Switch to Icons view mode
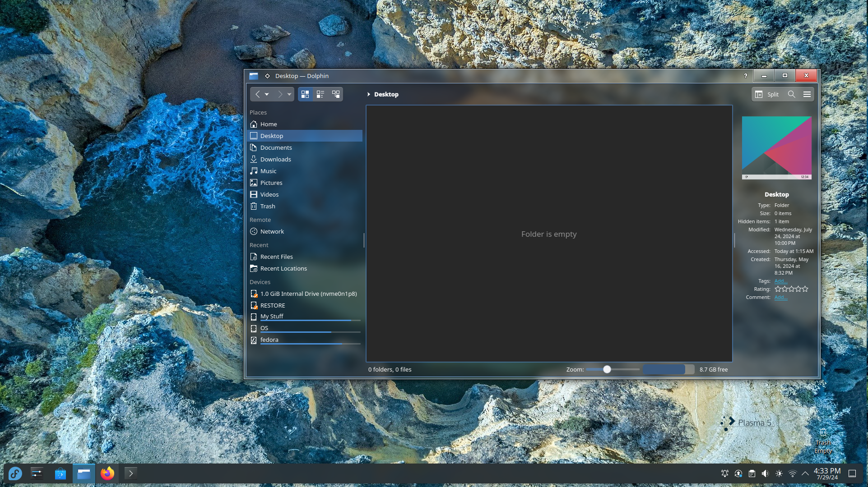This screenshot has width=868, height=487. pyautogui.click(x=305, y=94)
